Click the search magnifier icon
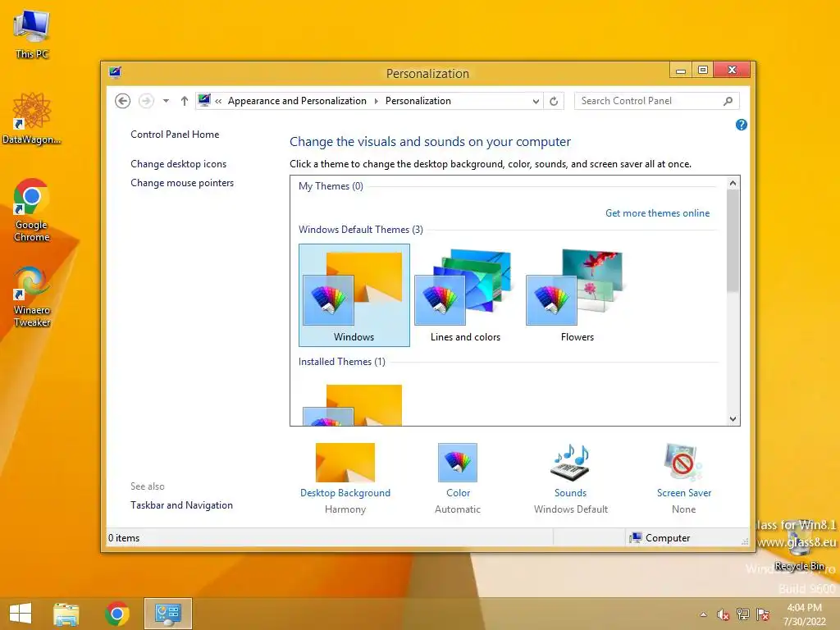840x630 pixels. [728, 101]
